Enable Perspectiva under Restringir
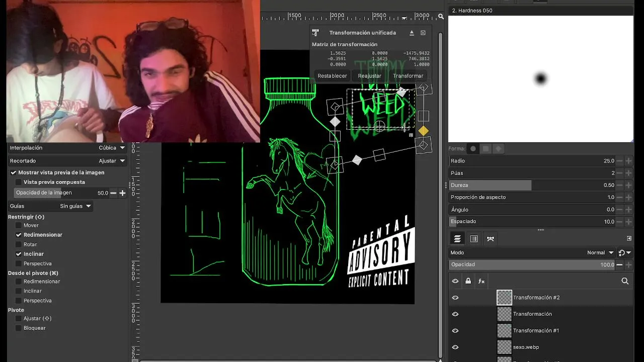 point(19,263)
